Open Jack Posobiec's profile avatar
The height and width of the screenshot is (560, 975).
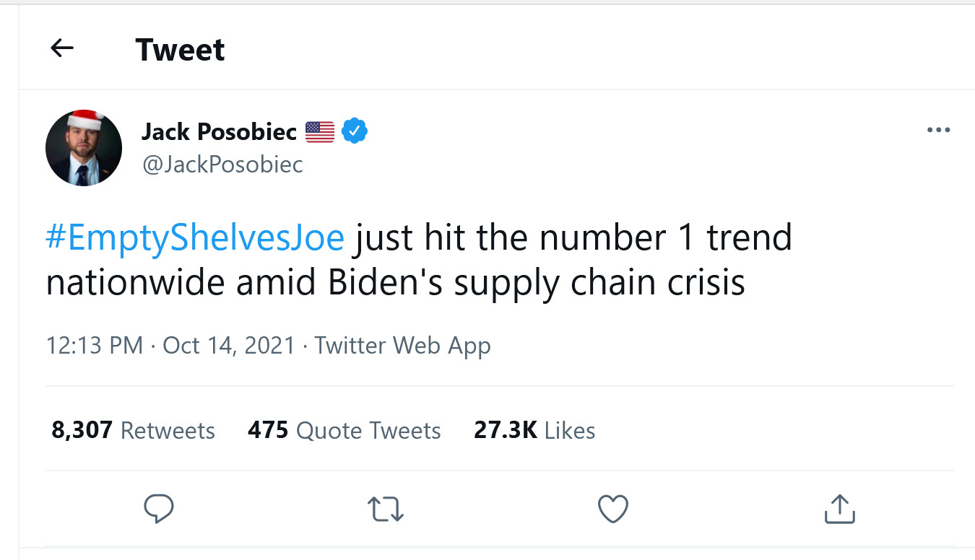83,148
